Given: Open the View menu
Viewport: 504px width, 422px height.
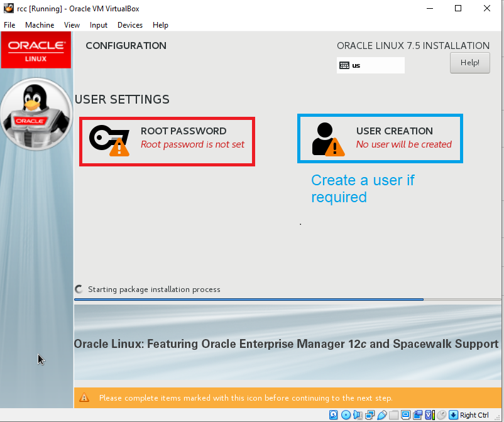Looking at the screenshot, I should [x=72, y=25].
